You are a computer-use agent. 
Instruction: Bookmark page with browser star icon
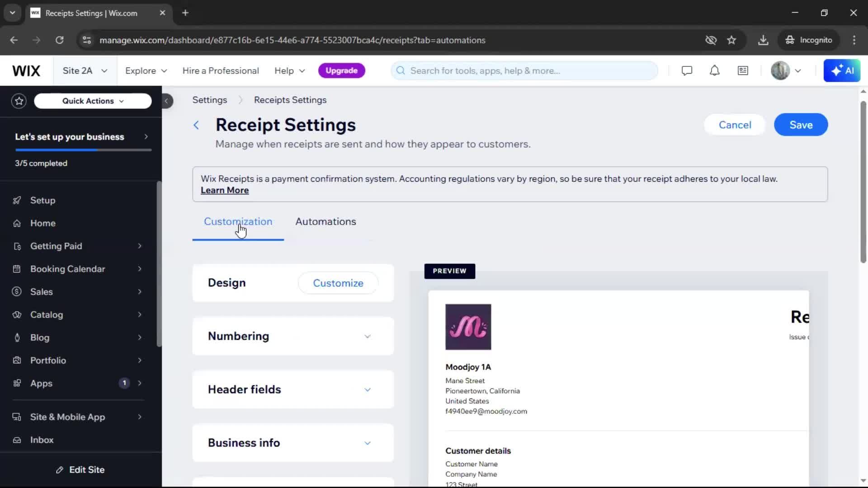click(731, 40)
